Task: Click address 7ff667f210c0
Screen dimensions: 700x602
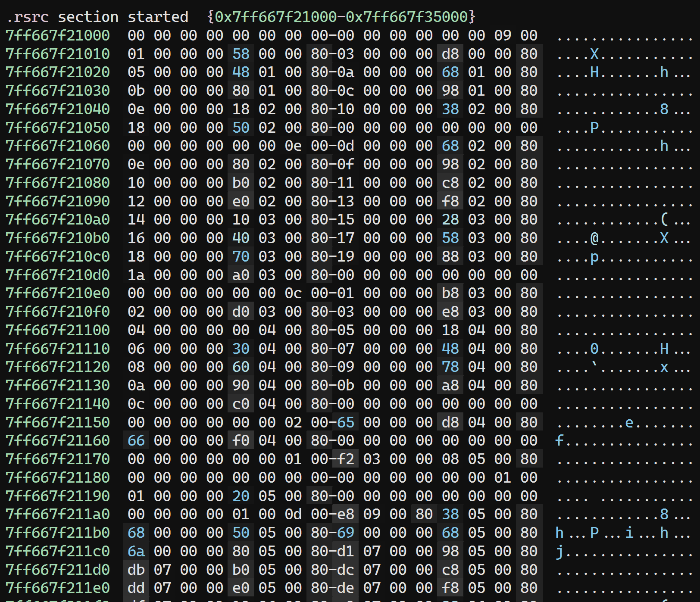Action: 58,256
